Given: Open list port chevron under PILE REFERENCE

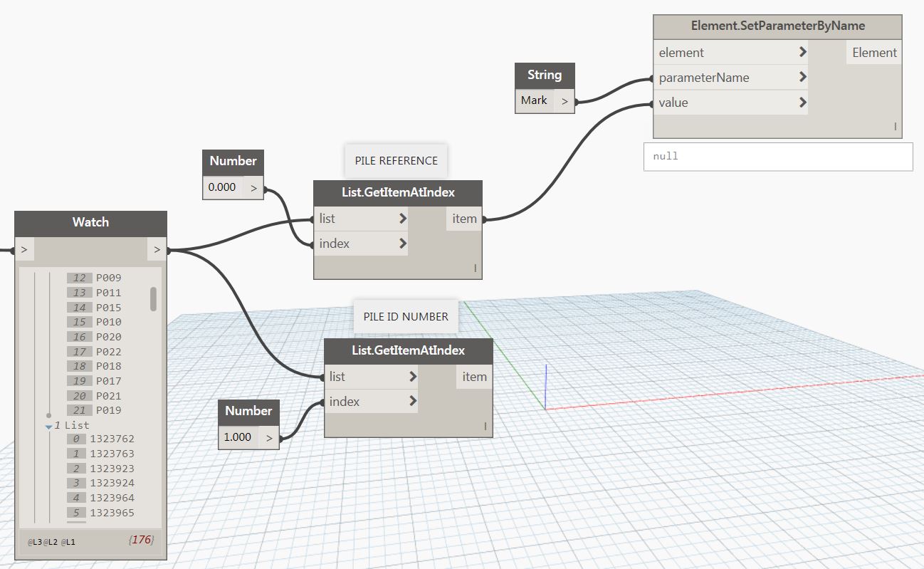Looking at the screenshot, I should click(403, 219).
